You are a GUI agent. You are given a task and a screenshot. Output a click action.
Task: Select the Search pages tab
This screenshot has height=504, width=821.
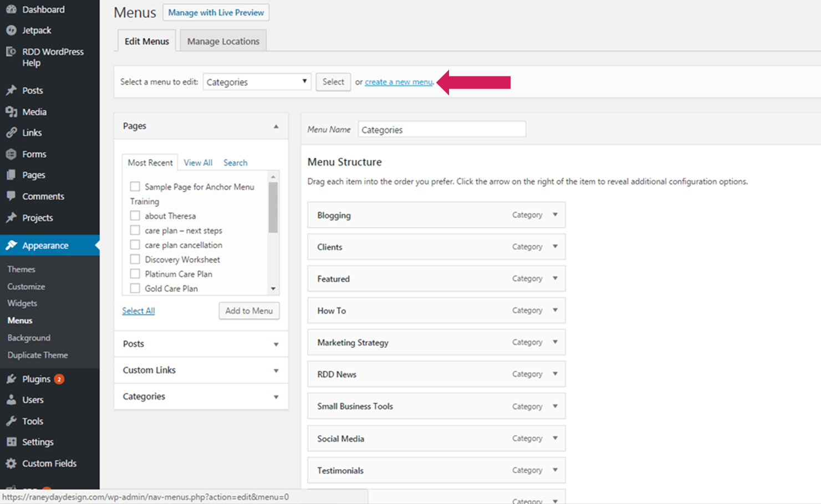click(236, 163)
